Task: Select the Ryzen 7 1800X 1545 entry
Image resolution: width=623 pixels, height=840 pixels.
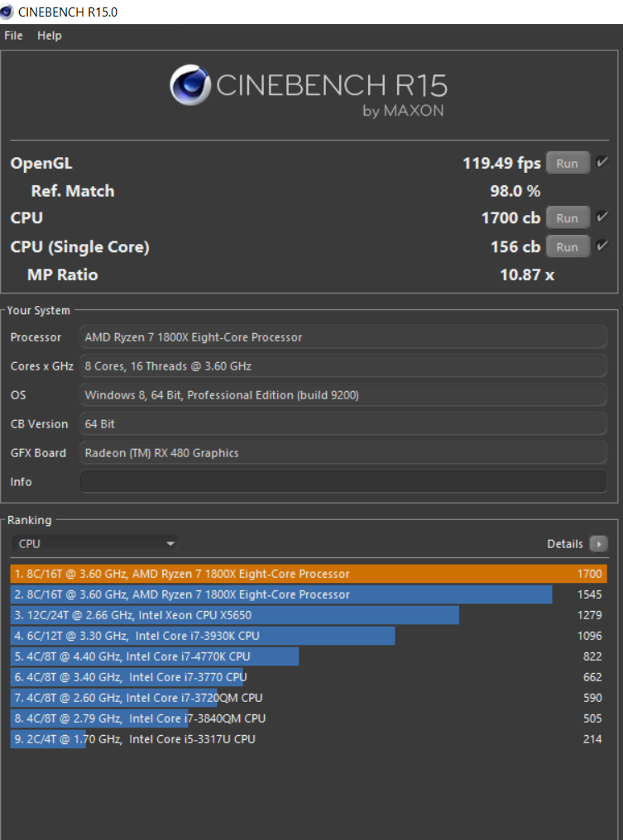Action: [309, 594]
